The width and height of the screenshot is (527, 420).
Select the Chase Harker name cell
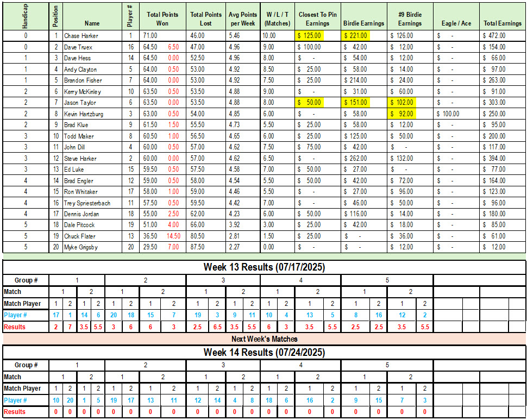(x=81, y=36)
